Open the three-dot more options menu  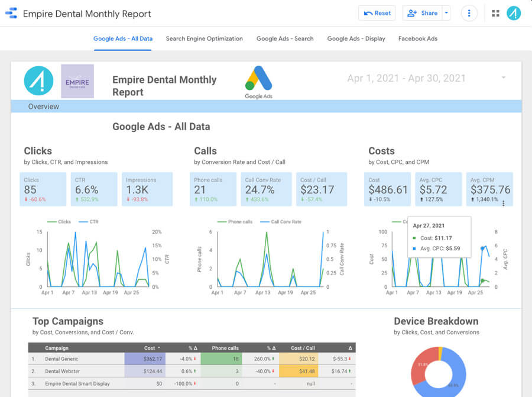click(469, 13)
